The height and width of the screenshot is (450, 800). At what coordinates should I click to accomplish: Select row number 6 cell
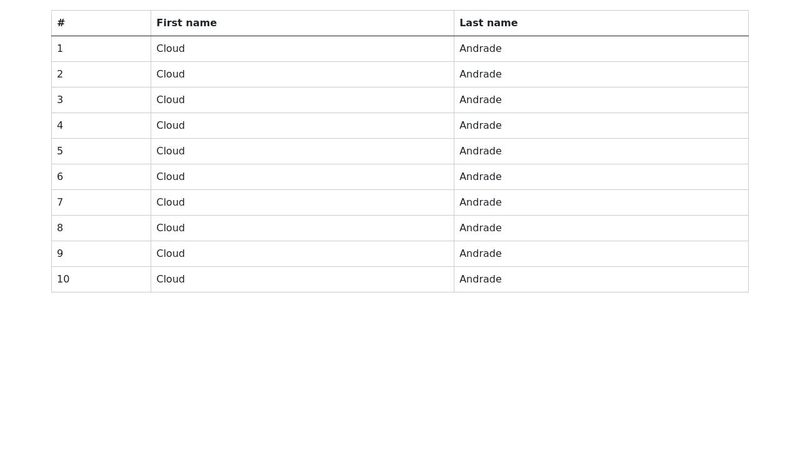101,177
